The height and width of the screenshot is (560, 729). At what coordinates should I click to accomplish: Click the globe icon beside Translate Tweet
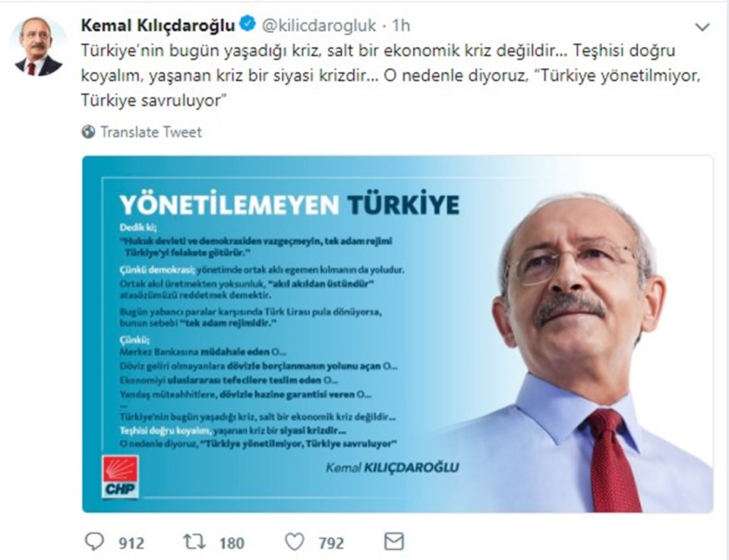point(88,132)
